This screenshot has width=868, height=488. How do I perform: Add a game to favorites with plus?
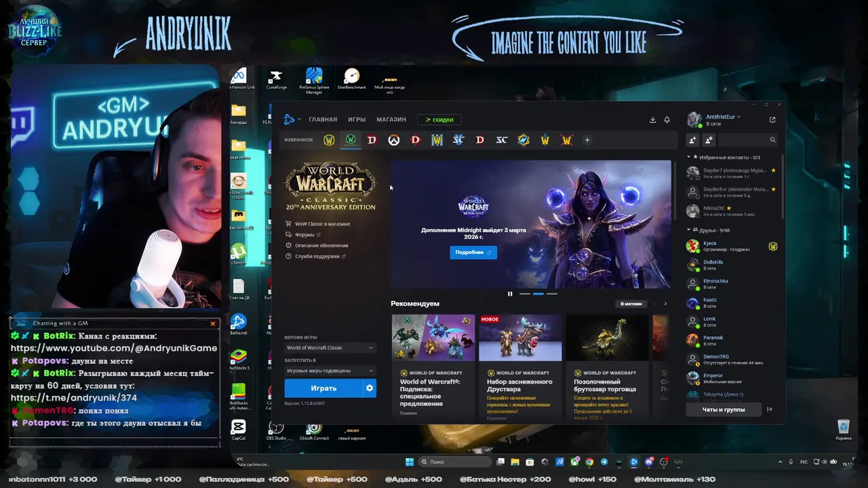587,140
